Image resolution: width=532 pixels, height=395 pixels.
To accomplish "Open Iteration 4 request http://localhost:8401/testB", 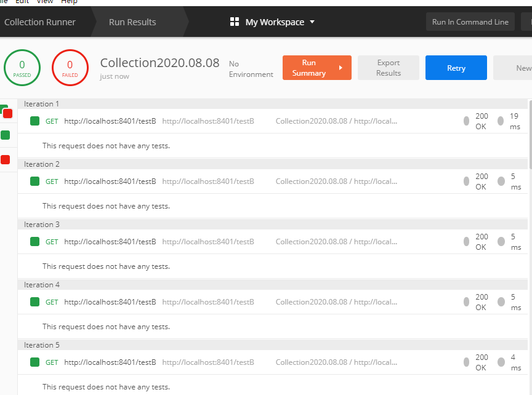I will 110,302.
